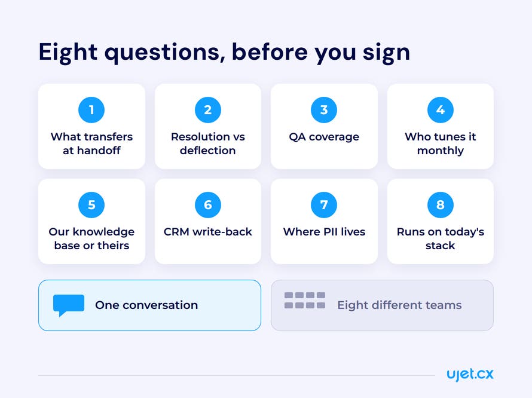Select the Where PII lives label
Screen dimensions: 532x398
point(324,232)
